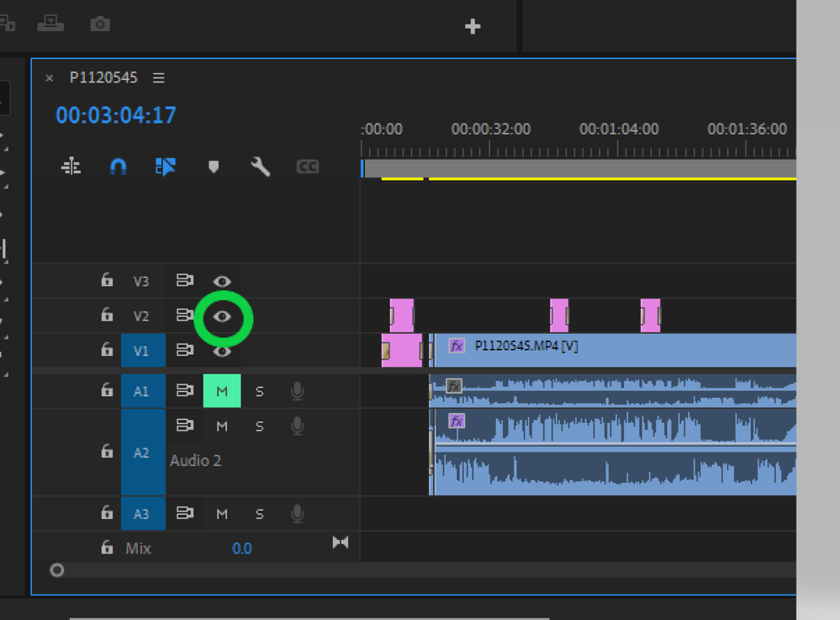
Task: Click the plus Button Editor icon
Action: pos(473,27)
